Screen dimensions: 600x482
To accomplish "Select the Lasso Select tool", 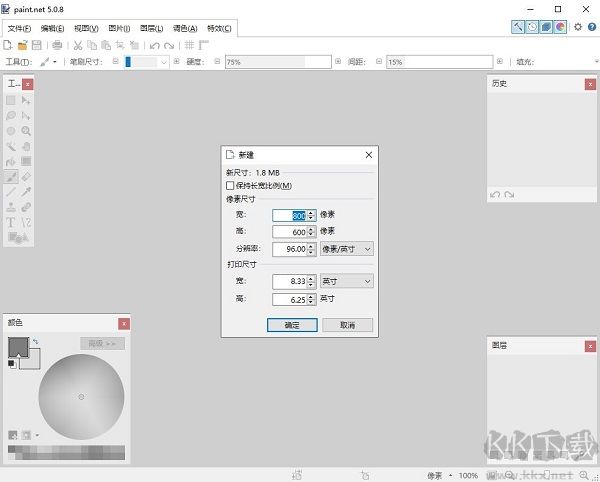I will [x=11, y=116].
